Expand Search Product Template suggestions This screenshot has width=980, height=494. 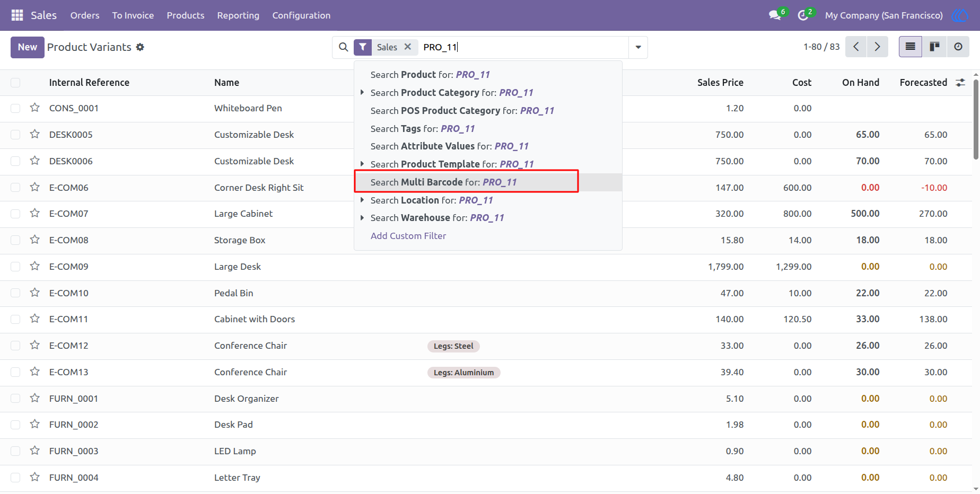362,164
